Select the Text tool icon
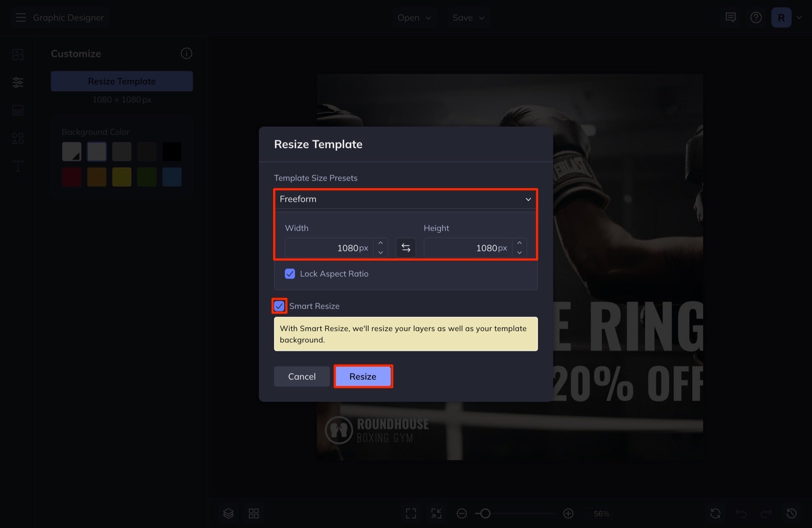Screen dimensions: 812x528 17,166
